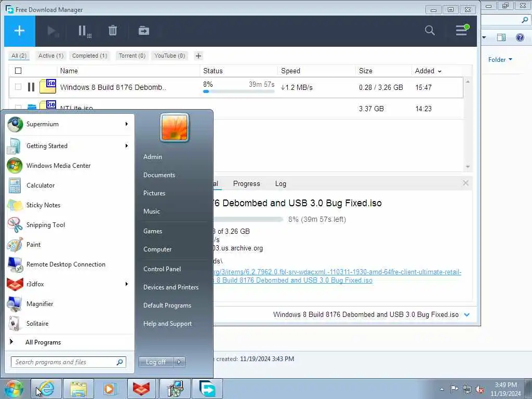The width and height of the screenshot is (532, 399).
Task: Pause all downloads in the toolbar
Action: 84,31
